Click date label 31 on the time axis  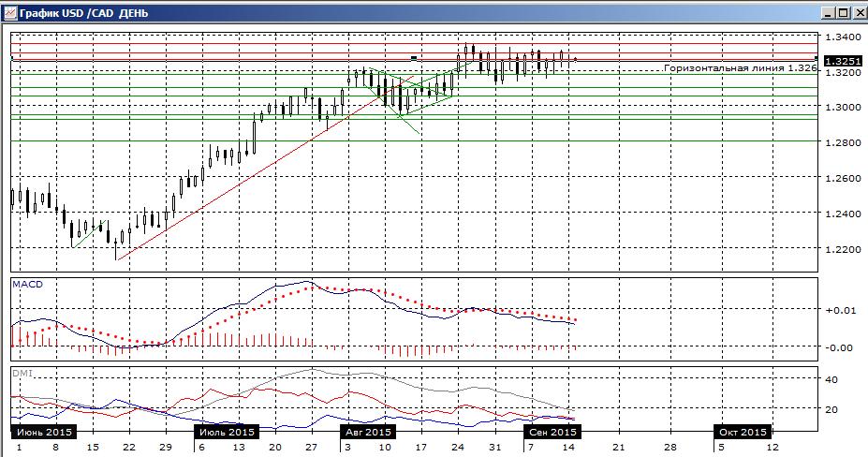pos(495,447)
